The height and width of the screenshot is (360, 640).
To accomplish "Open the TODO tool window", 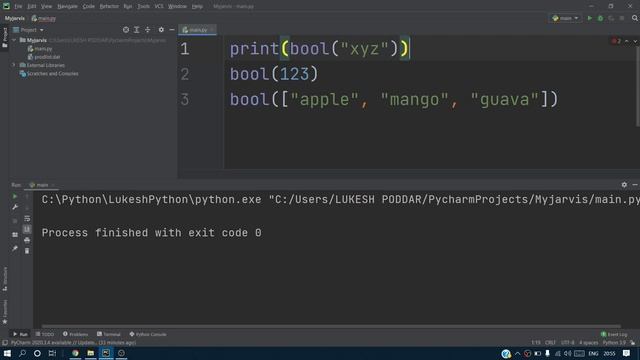I will tap(45, 334).
